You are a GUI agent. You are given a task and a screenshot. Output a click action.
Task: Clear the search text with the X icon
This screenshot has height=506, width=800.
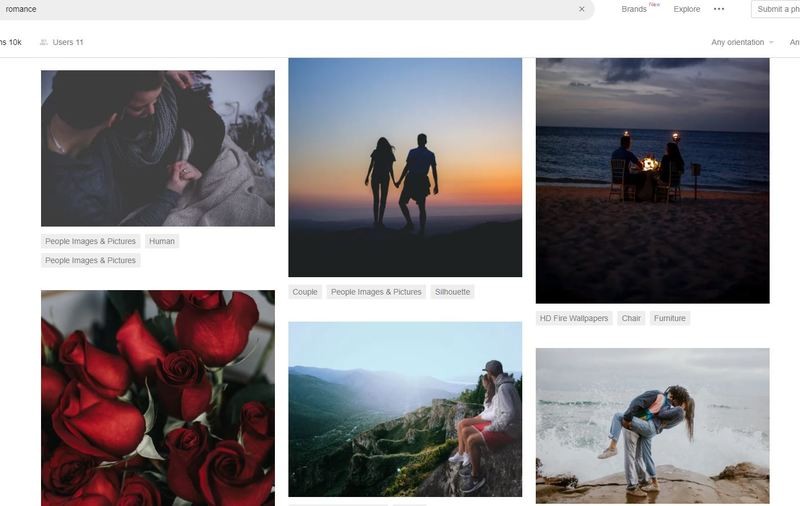point(581,9)
